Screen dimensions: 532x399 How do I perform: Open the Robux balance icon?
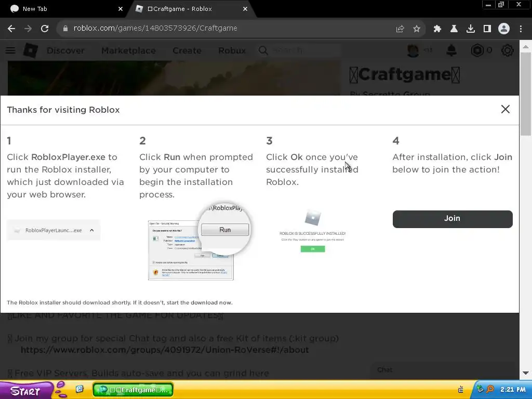coord(477,50)
